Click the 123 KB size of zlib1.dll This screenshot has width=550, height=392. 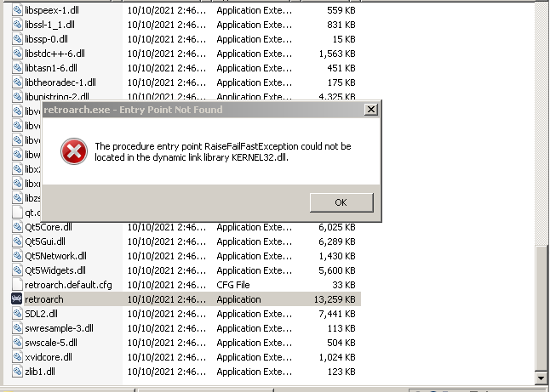341,372
